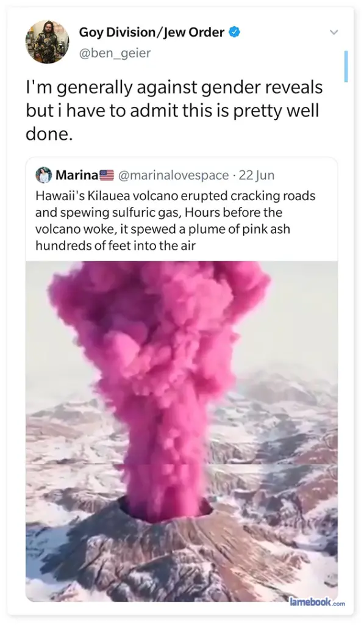This screenshot has height=625, width=364.
Task: Click the blue scrollbar indicator on right edge
Action: coord(346,67)
